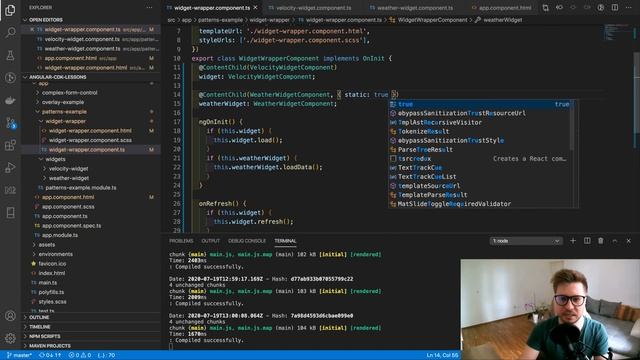Split the terminal panel
The width and height of the screenshot is (640, 360).
point(587,241)
